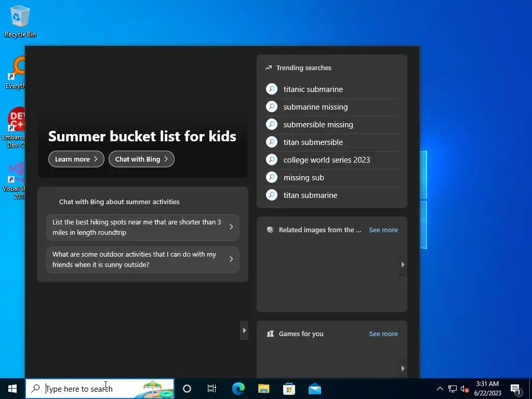Click See more for Games for you

[383, 334]
